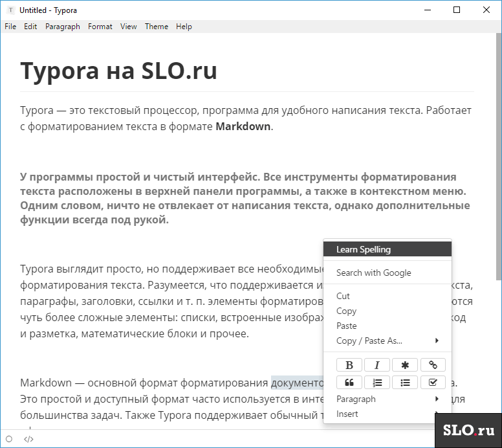Open the File menu
This screenshot has width=502, height=448.
coord(10,27)
